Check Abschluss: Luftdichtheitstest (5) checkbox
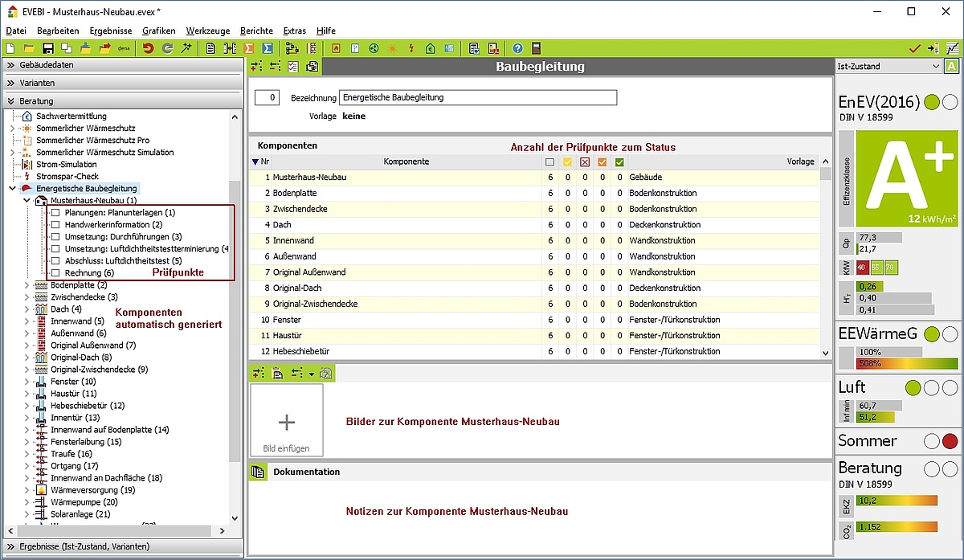Image resolution: width=964 pixels, height=560 pixels. tap(55, 260)
